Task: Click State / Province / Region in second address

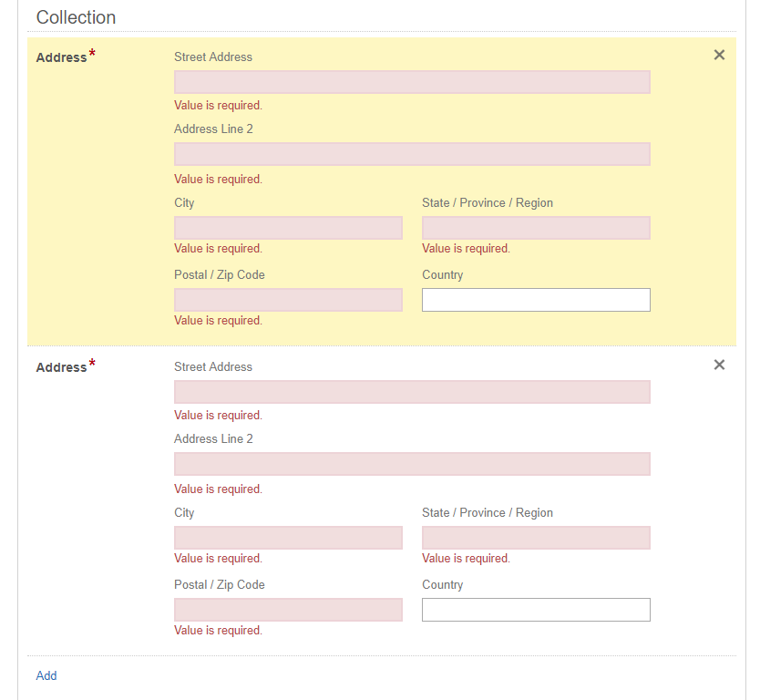Action: 536,538
